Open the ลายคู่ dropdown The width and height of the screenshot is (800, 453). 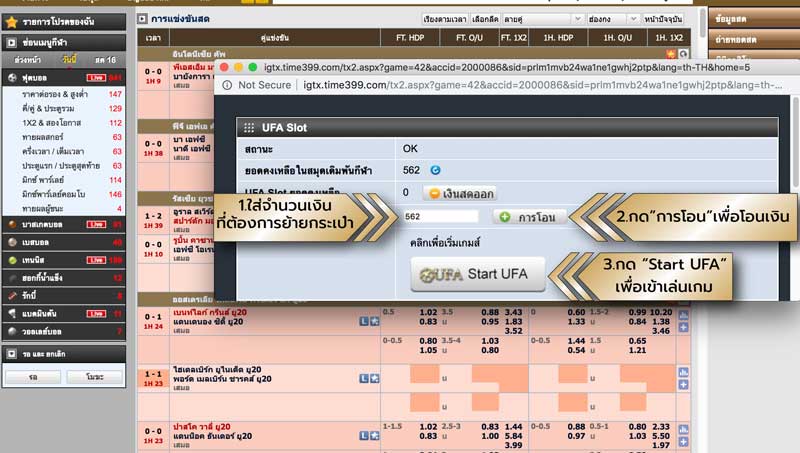(x=543, y=19)
